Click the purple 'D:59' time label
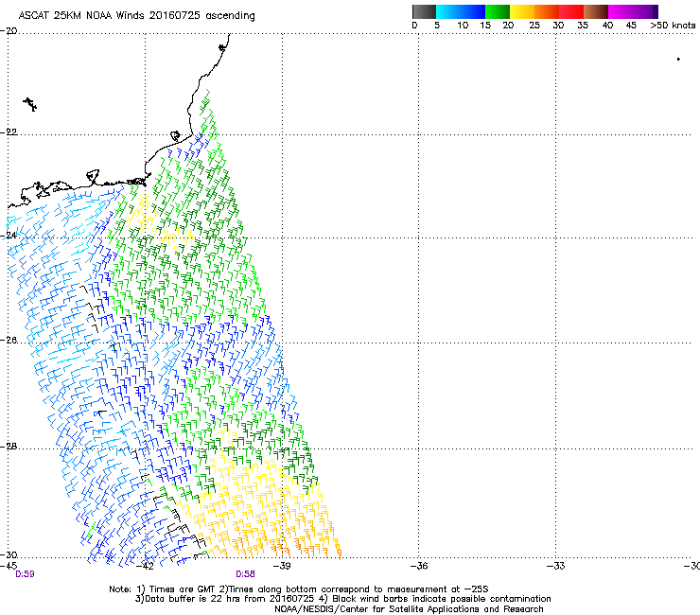This screenshot has width=700, height=615. 25,574
